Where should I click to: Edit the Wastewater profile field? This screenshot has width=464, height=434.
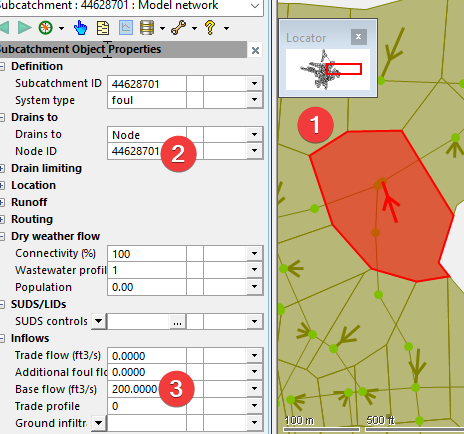pyautogui.click(x=147, y=270)
